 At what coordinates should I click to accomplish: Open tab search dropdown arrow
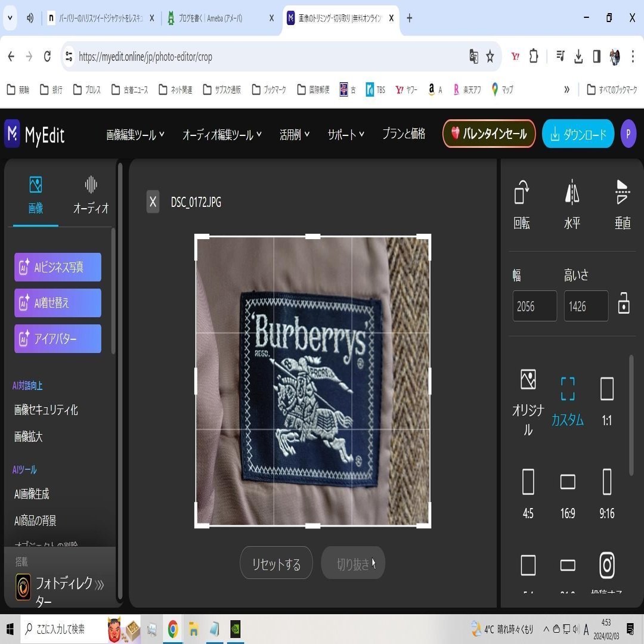pos(10,18)
